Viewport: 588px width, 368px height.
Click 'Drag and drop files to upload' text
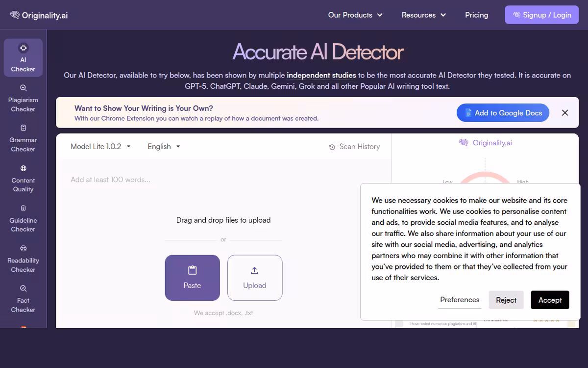[223, 220]
